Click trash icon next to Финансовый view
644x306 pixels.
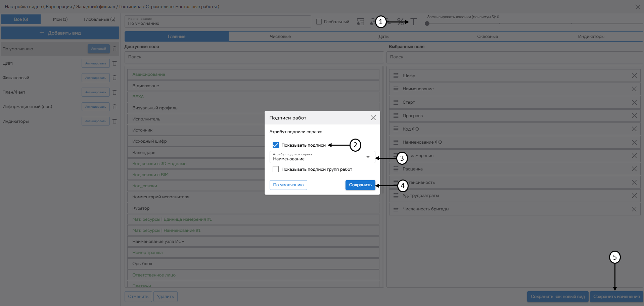[114, 78]
